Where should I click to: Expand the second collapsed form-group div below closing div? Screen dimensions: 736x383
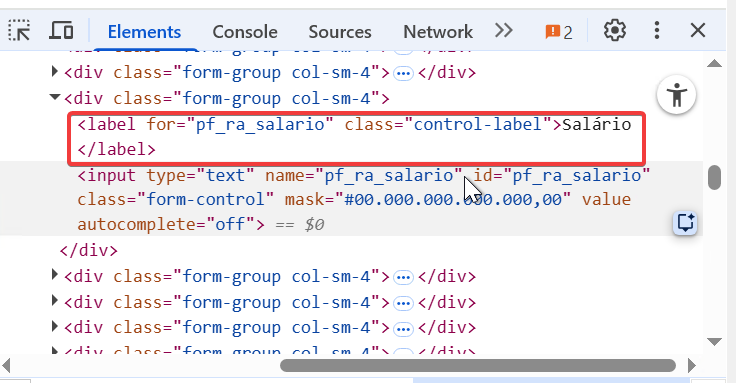tap(54, 300)
